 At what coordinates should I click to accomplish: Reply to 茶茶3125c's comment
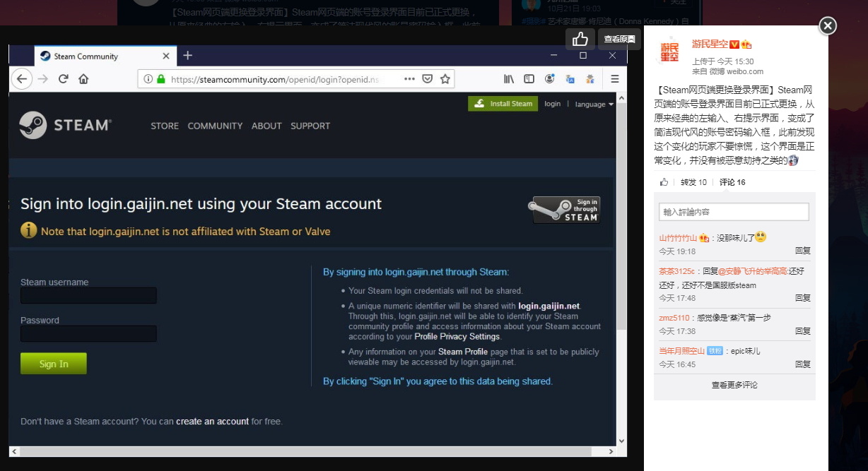click(802, 298)
